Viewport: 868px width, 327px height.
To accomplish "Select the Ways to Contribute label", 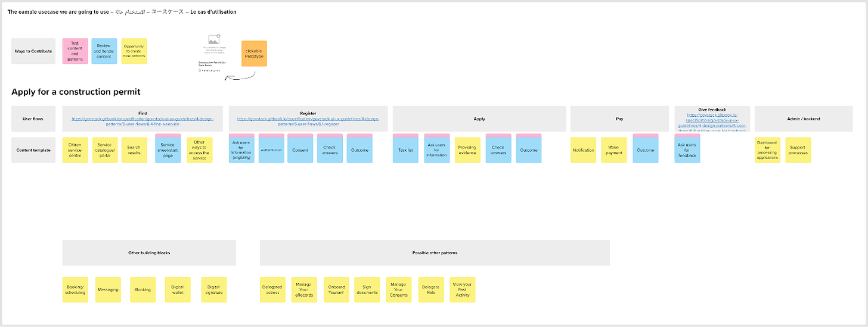I will [33, 51].
